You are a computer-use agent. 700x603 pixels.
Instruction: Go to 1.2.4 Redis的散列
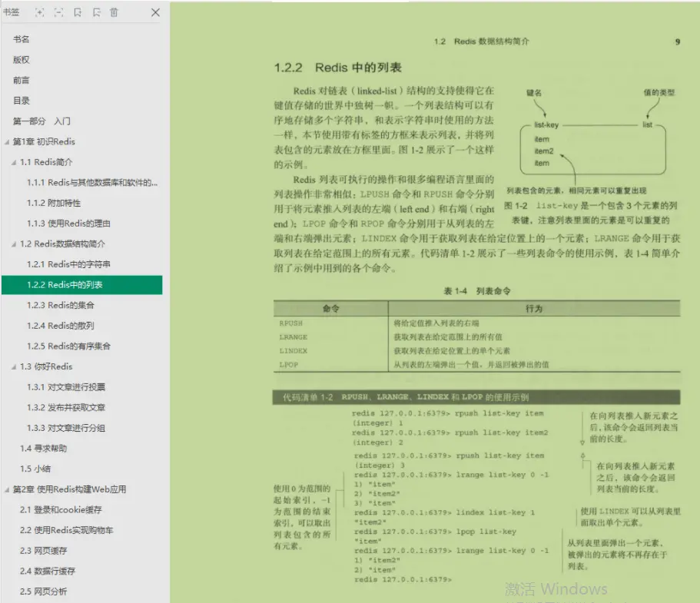pos(60,326)
